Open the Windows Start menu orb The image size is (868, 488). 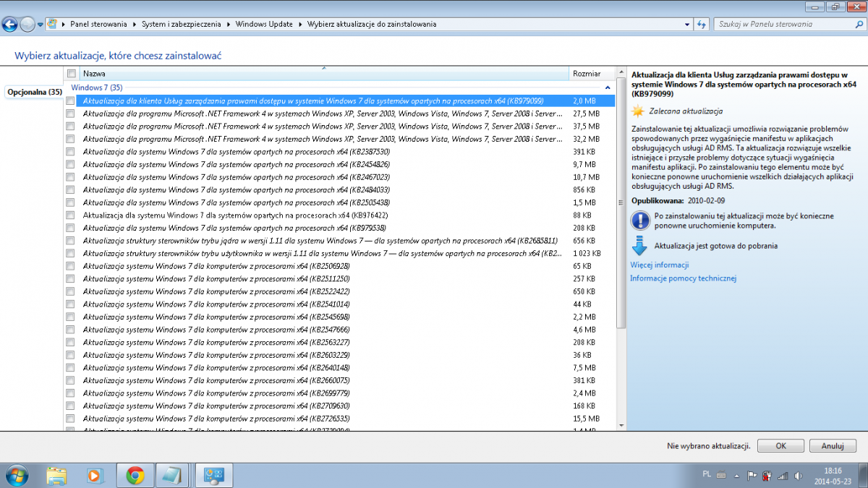tap(17, 475)
